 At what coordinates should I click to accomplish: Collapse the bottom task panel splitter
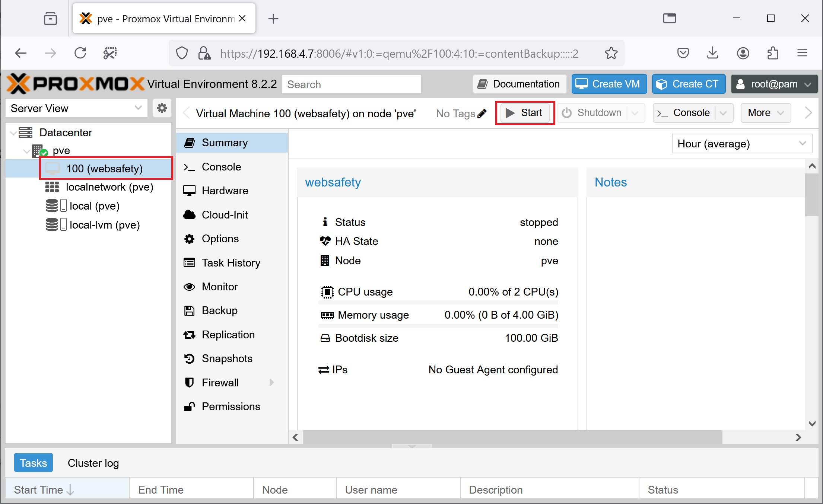[411, 446]
